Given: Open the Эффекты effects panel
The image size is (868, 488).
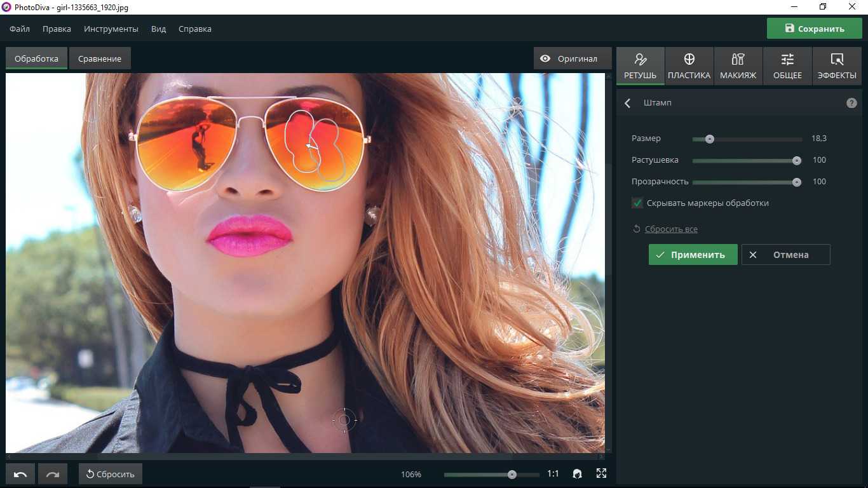Looking at the screenshot, I should click(837, 66).
